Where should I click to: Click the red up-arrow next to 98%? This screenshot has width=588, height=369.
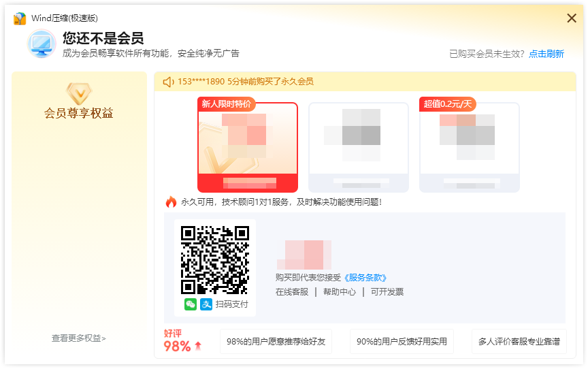point(198,346)
